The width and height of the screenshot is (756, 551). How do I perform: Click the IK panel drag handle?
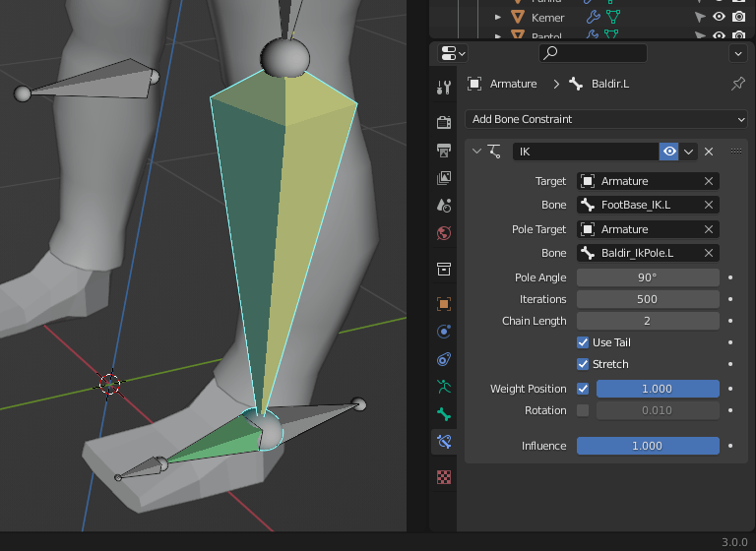pyautogui.click(x=735, y=152)
